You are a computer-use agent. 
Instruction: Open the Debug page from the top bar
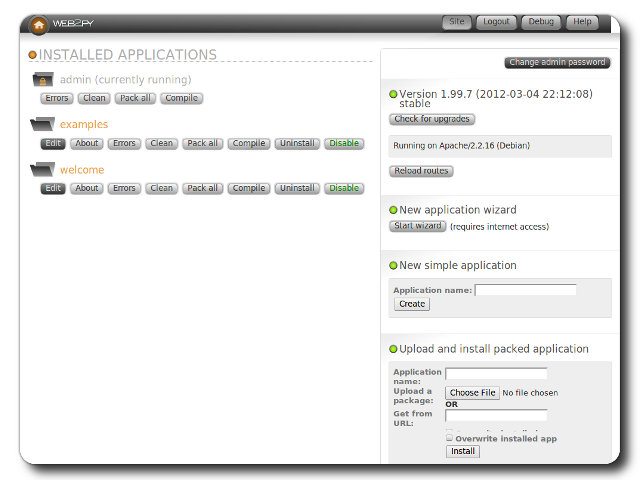(540, 22)
